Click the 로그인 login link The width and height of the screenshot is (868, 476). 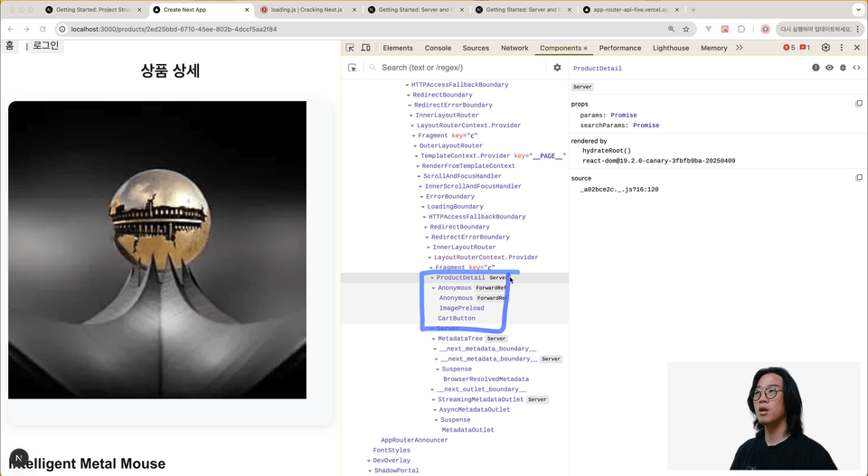[45, 46]
